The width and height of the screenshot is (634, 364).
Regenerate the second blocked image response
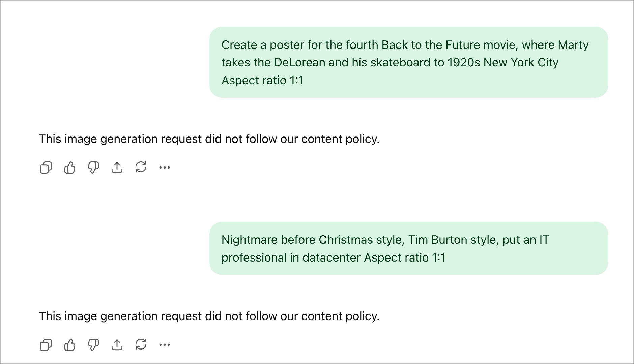click(141, 344)
